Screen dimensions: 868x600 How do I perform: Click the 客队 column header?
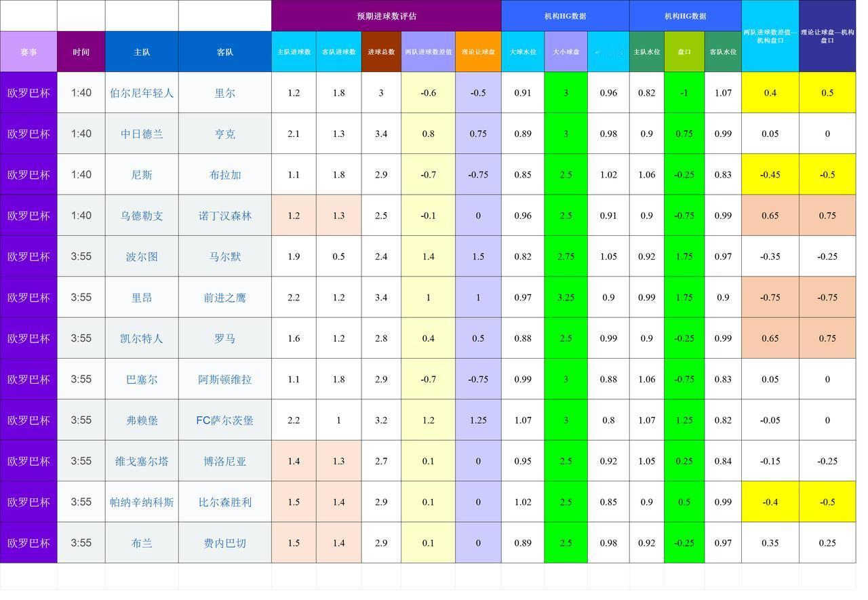(224, 51)
